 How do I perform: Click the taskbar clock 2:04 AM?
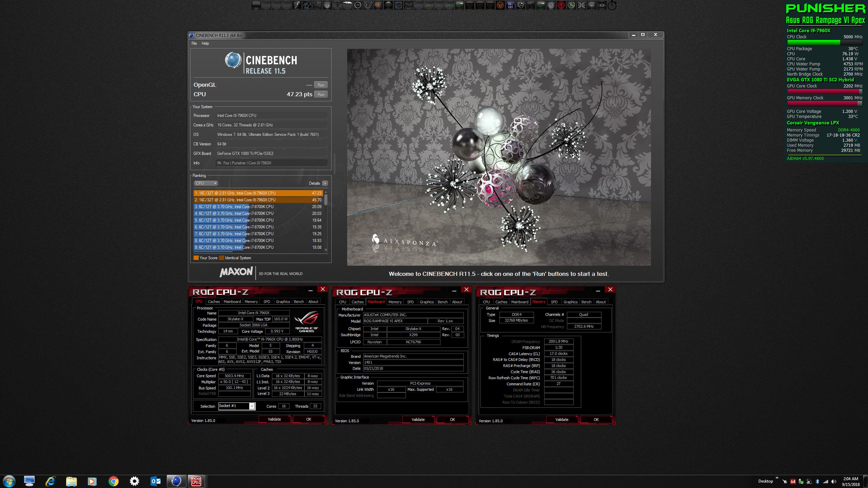(x=850, y=479)
